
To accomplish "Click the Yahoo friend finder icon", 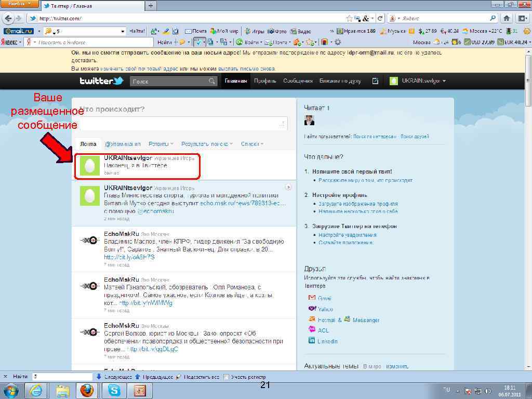I will coord(312,309).
